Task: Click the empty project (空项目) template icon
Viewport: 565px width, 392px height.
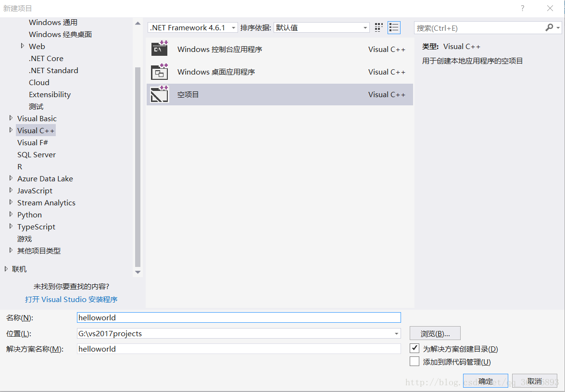Action: (x=160, y=94)
